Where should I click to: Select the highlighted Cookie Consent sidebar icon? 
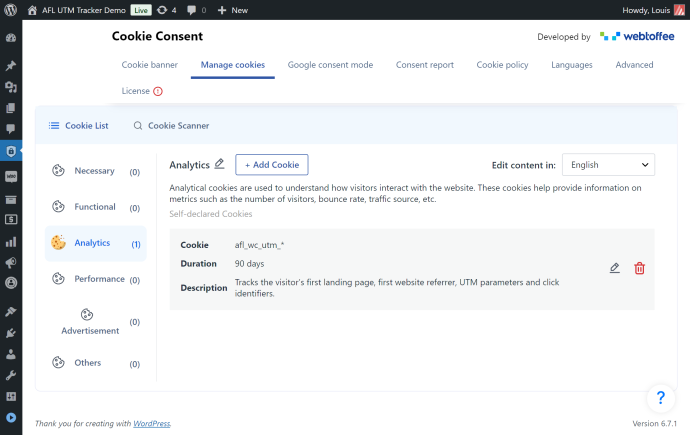tap(11, 151)
